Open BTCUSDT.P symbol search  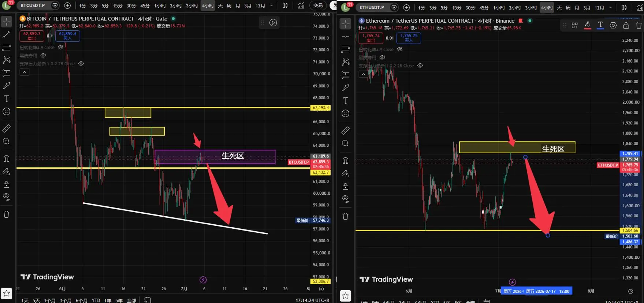pos(33,5)
